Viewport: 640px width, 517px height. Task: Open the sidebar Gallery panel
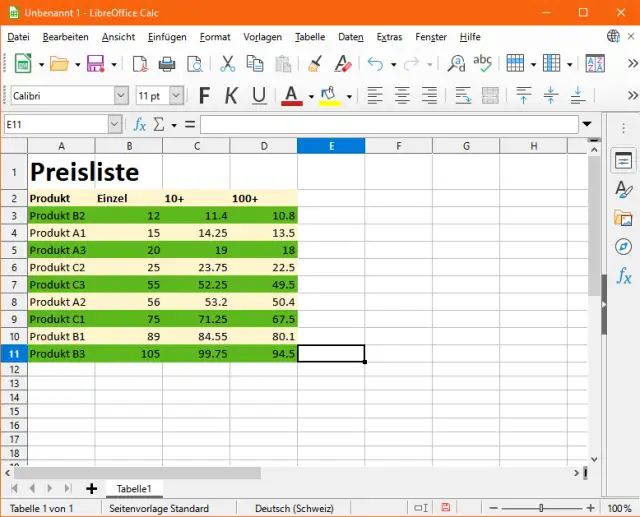pyautogui.click(x=623, y=218)
